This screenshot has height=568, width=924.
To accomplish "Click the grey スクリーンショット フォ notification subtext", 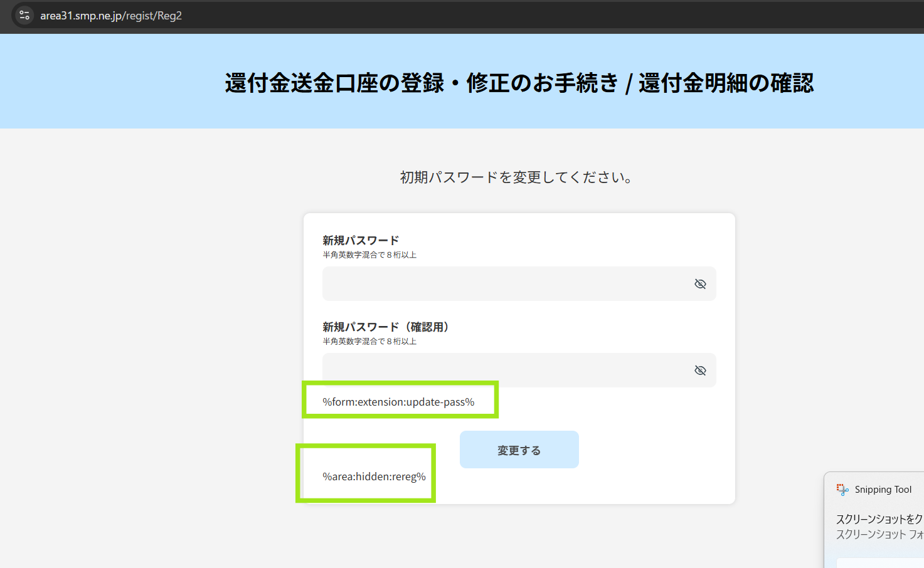I will tap(879, 534).
